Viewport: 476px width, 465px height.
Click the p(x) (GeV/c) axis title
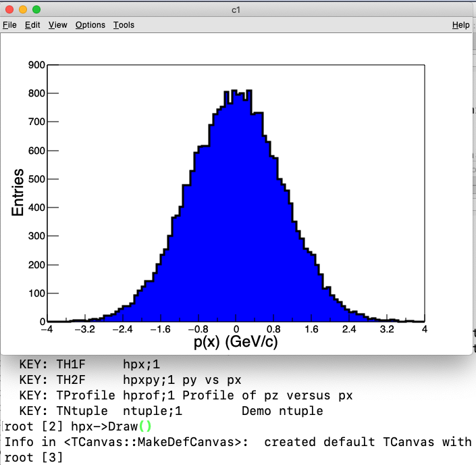(x=236, y=343)
